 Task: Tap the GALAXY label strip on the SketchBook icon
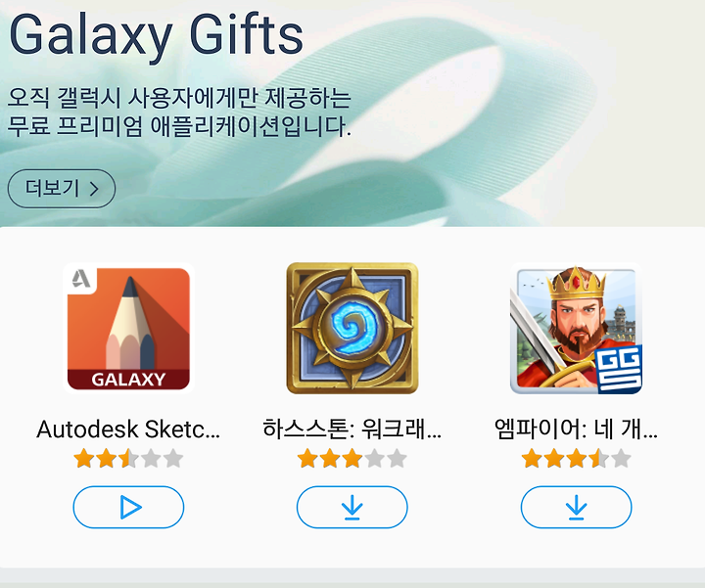pyautogui.click(x=128, y=380)
